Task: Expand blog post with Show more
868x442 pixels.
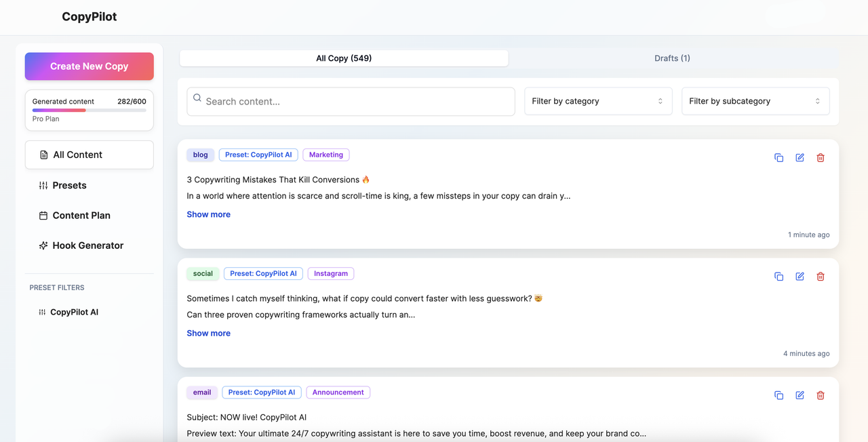Action: (208, 214)
